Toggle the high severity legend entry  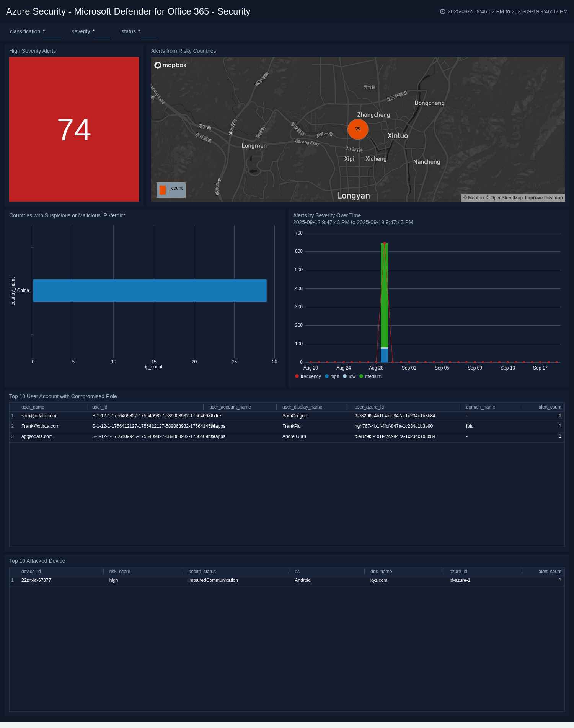pos(332,376)
